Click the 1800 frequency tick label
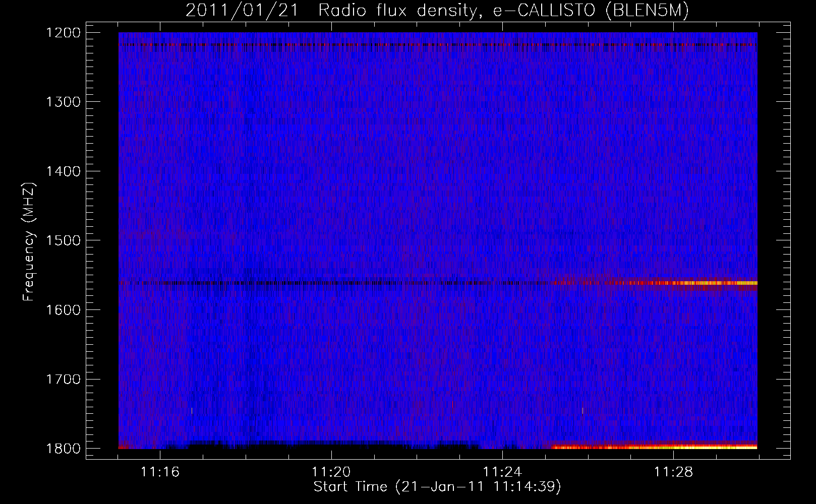 coord(64,449)
